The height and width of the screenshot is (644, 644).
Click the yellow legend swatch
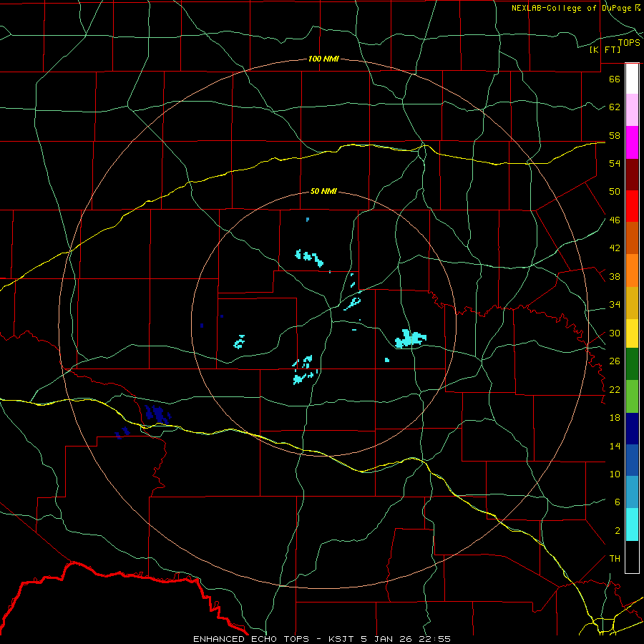point(632,333)
